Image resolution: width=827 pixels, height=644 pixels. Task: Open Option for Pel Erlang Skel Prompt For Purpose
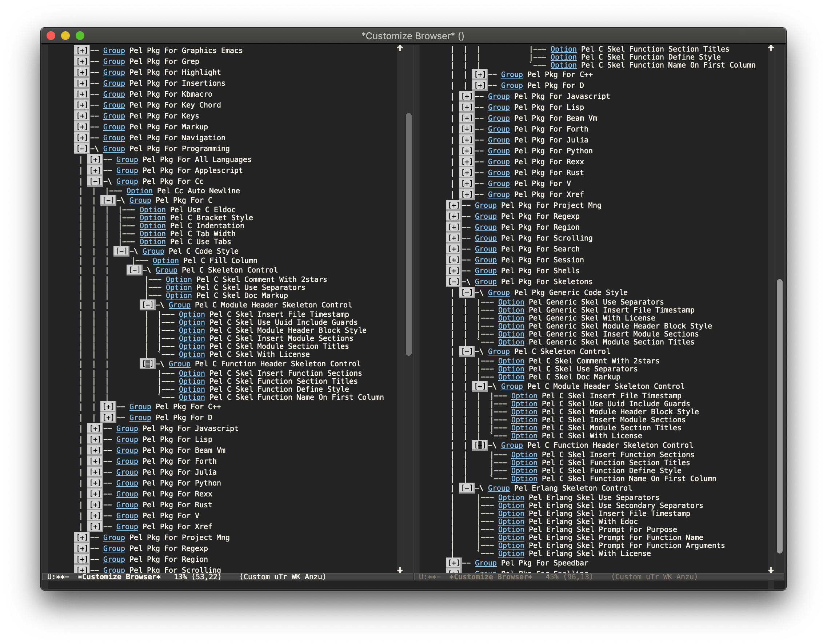(x=511, y=530)
